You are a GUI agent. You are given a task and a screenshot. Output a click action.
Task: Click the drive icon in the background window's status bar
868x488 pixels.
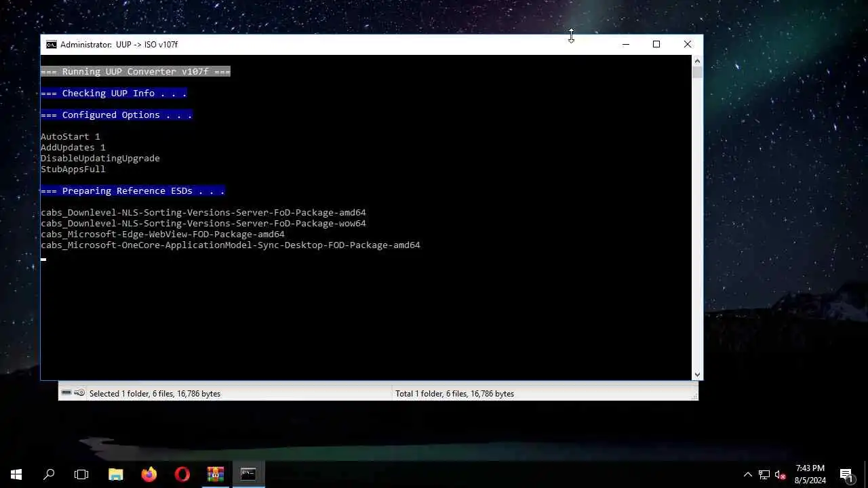pos(66,393)
